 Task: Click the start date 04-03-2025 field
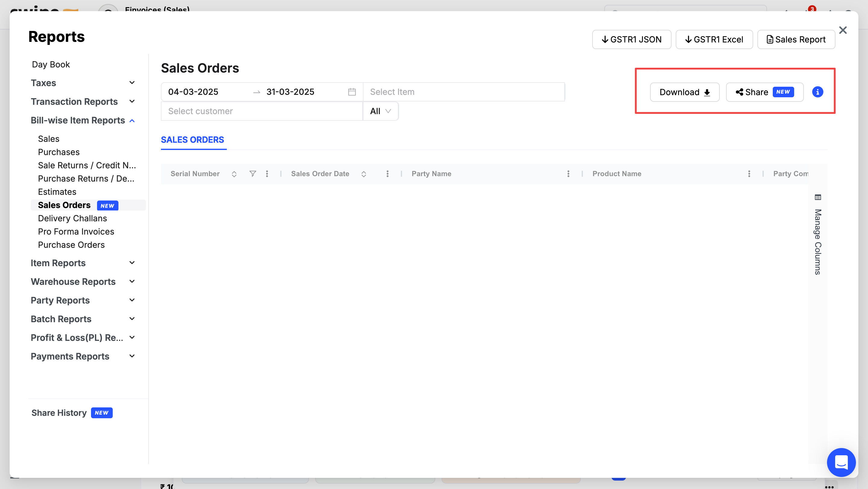[193, 92]
